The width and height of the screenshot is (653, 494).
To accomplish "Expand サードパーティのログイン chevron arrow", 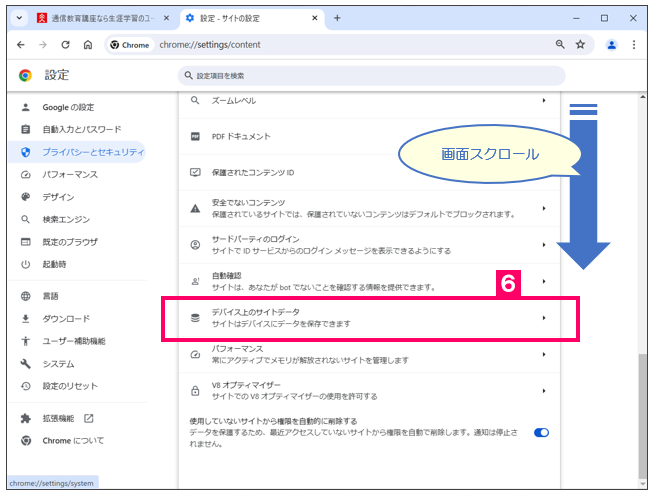I will (x=543, y=245).
